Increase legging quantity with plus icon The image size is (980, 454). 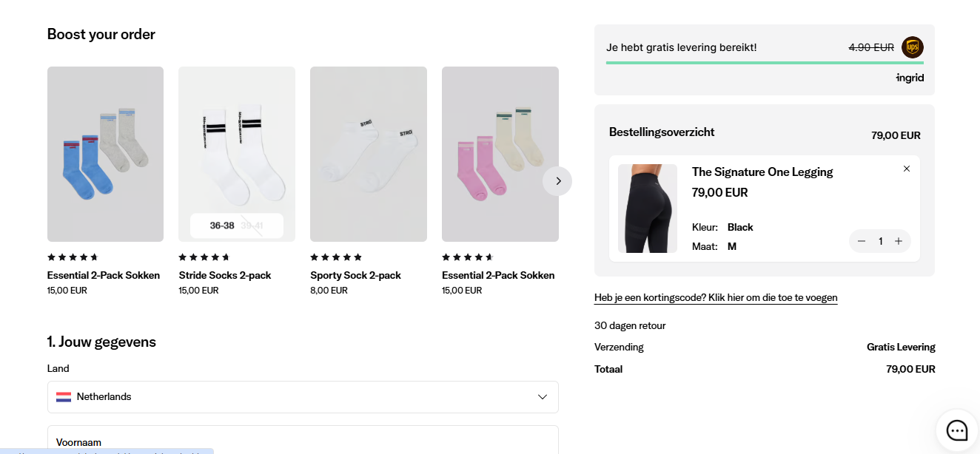[899, 241]
